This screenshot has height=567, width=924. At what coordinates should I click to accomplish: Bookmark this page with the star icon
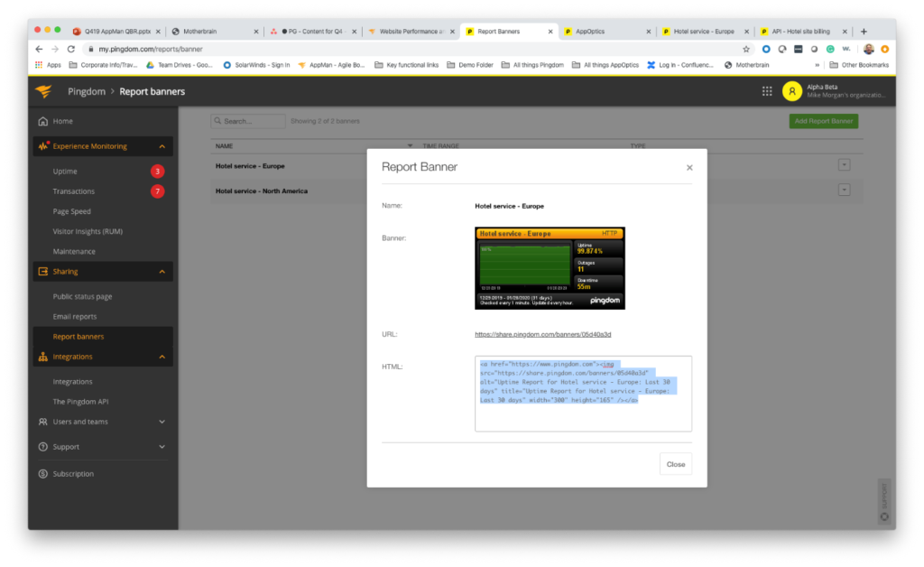[746, 49]
